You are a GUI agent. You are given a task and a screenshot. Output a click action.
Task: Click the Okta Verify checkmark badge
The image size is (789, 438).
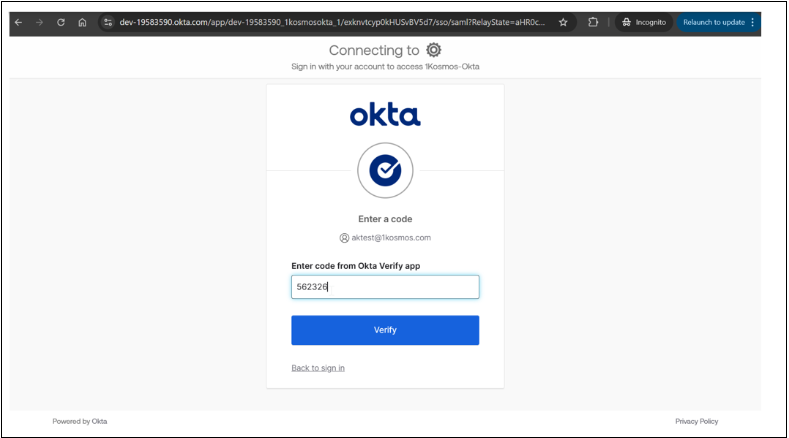coord(385,172)
